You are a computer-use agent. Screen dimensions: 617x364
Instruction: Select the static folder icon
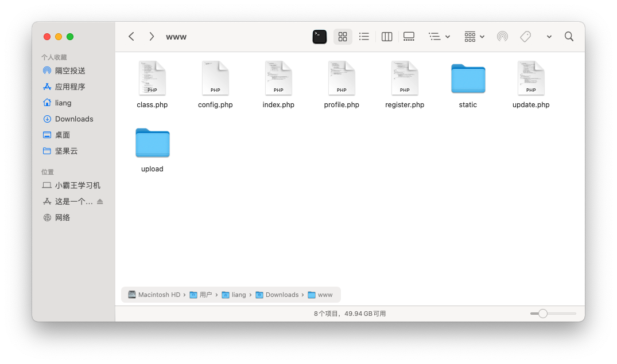coord(468,79)
